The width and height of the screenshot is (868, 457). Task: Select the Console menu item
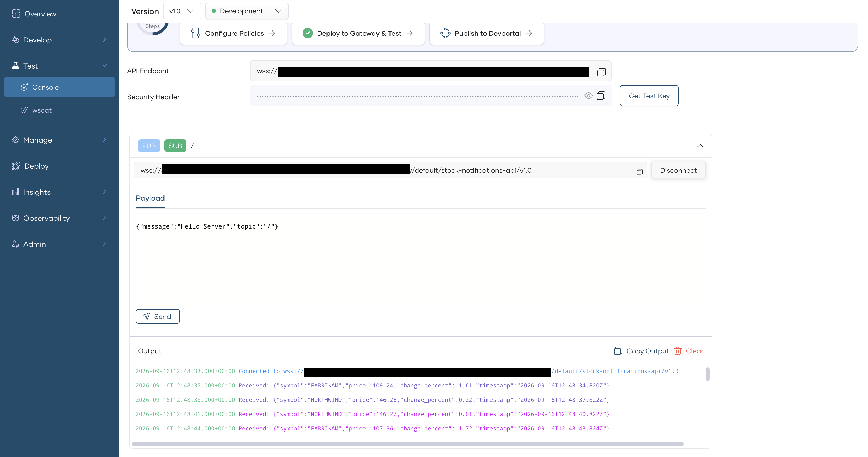[x=59, y=87]
